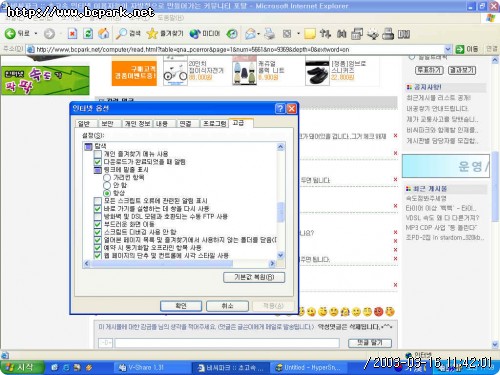The height and width of the screenshot is (375, 500).
Task: Click the green 이동 Go arrow
Action: [460, 49]
